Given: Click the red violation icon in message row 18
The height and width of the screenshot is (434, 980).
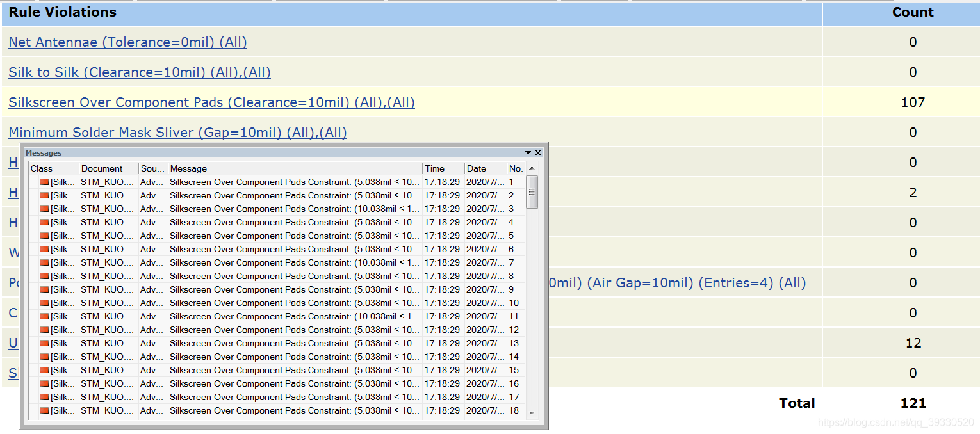Looking at the screenshot, I should (44, 410).
